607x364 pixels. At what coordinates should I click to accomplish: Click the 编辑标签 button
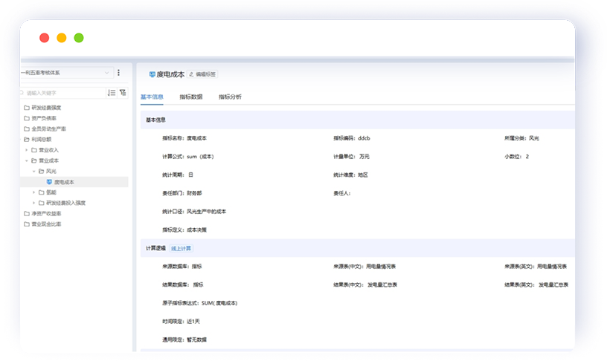point(202,74)
